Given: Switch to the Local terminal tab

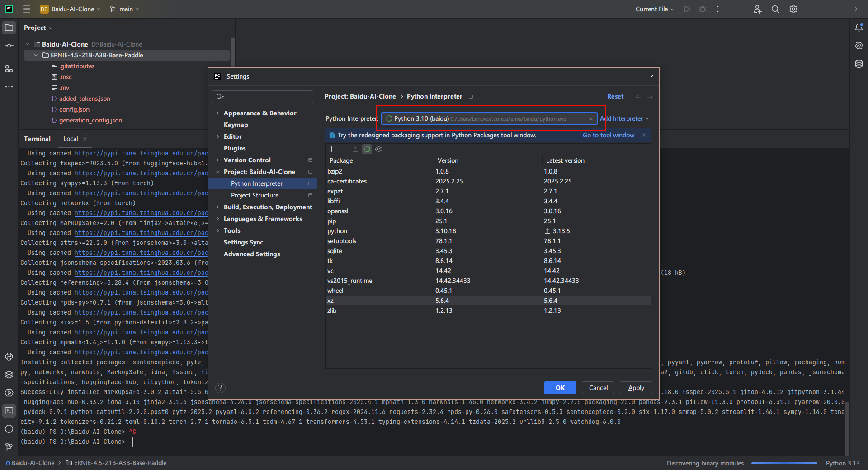Looking at the screenshot, I should (71, 139).
